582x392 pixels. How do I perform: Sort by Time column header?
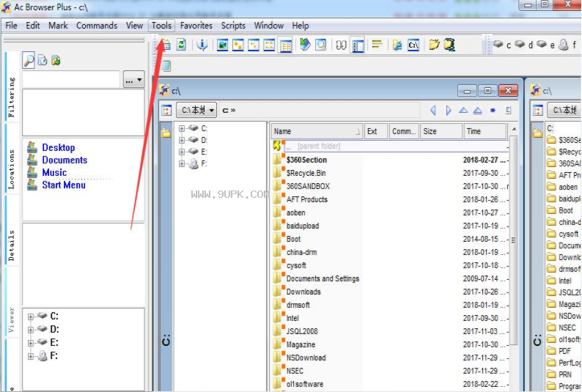[x=485, y=131]
